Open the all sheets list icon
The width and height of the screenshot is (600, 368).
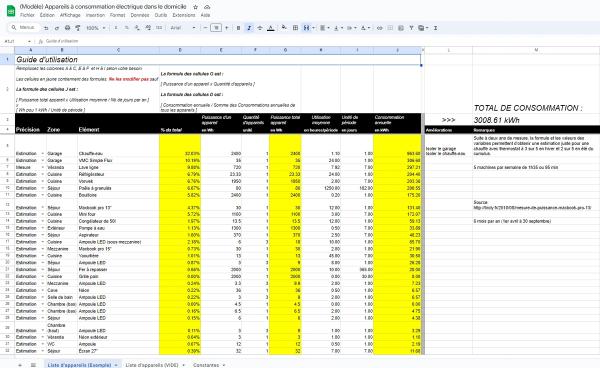point(33,365)
